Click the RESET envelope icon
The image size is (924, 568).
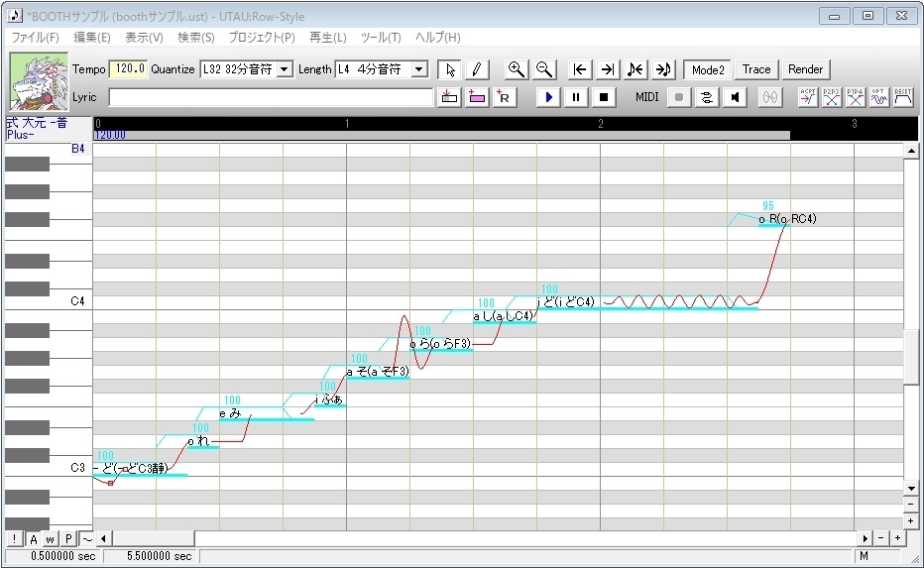(903, 97)
